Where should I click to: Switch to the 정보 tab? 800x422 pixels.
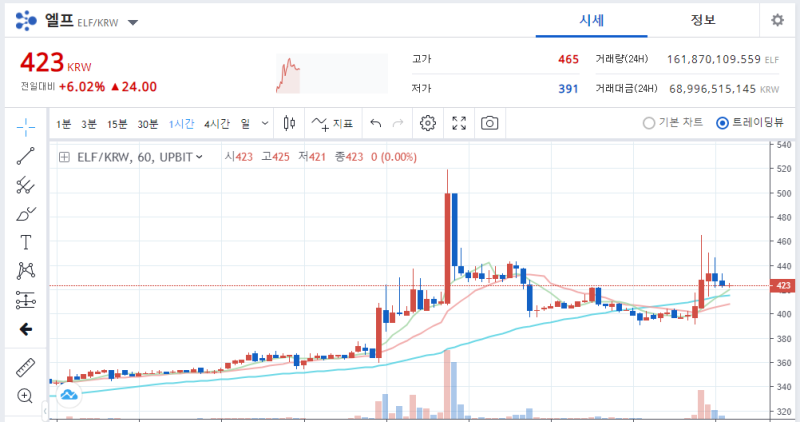click(703, 20)
